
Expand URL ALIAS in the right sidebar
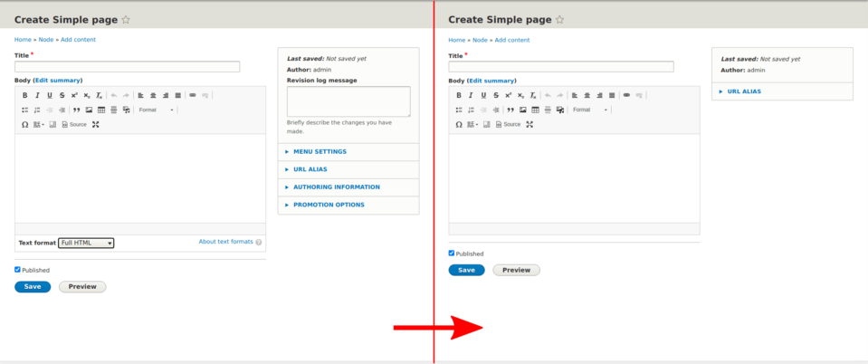click(x=743, y=91)
